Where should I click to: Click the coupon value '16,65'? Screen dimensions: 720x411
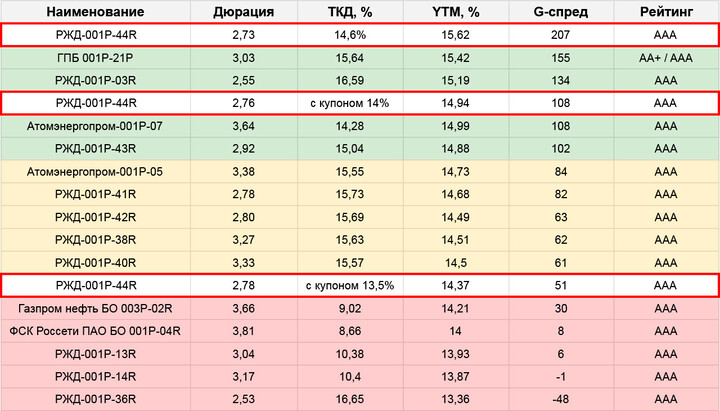tap(350, 399)
